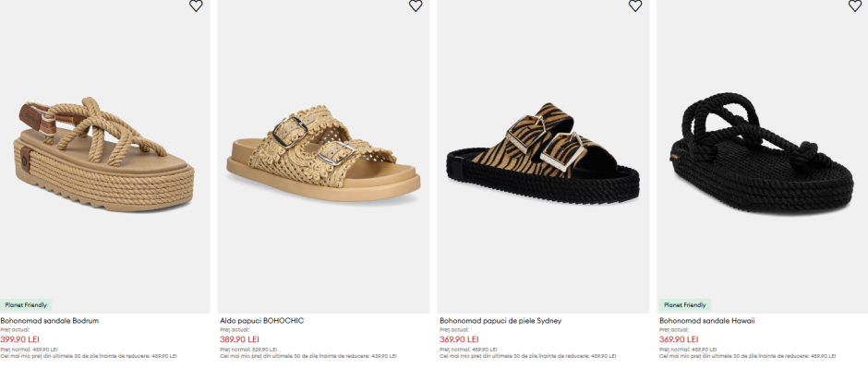Click Planet Friendly badge on Bodrum sandal
The width and height of the screenshot is (868, 368).
click(x=26, y=305)
